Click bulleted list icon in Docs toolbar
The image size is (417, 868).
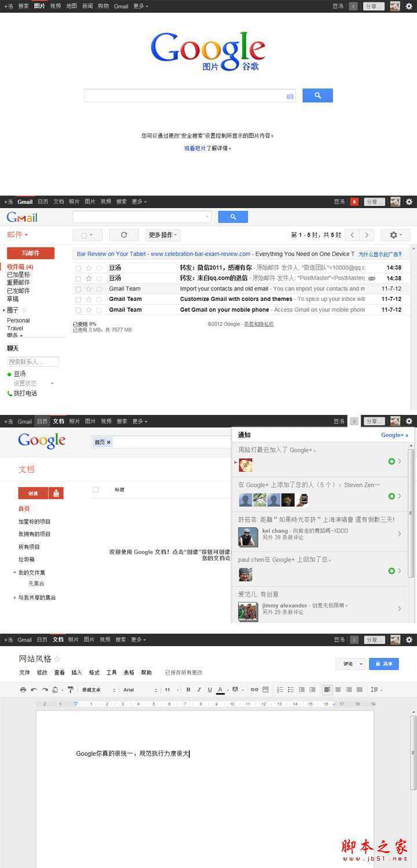(291, 690)
